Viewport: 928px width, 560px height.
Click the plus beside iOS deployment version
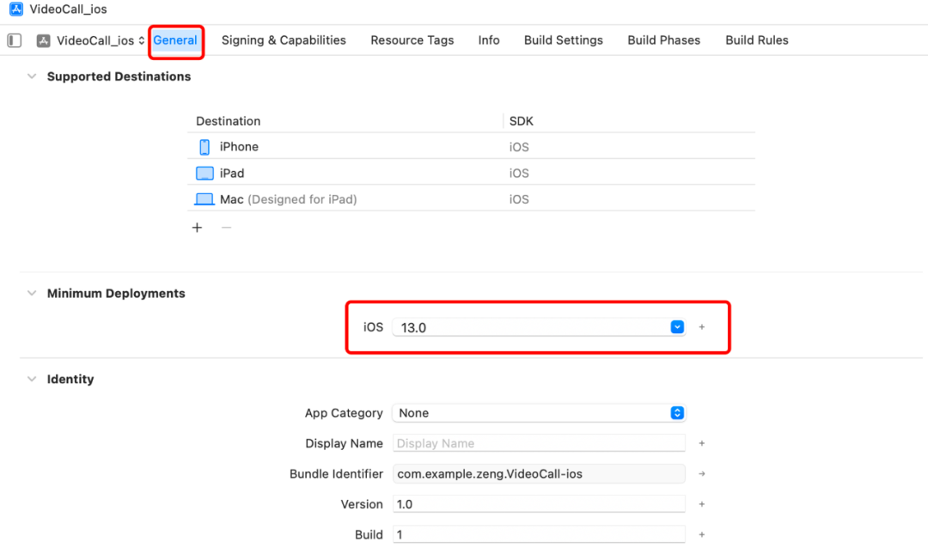coord(702,327)
